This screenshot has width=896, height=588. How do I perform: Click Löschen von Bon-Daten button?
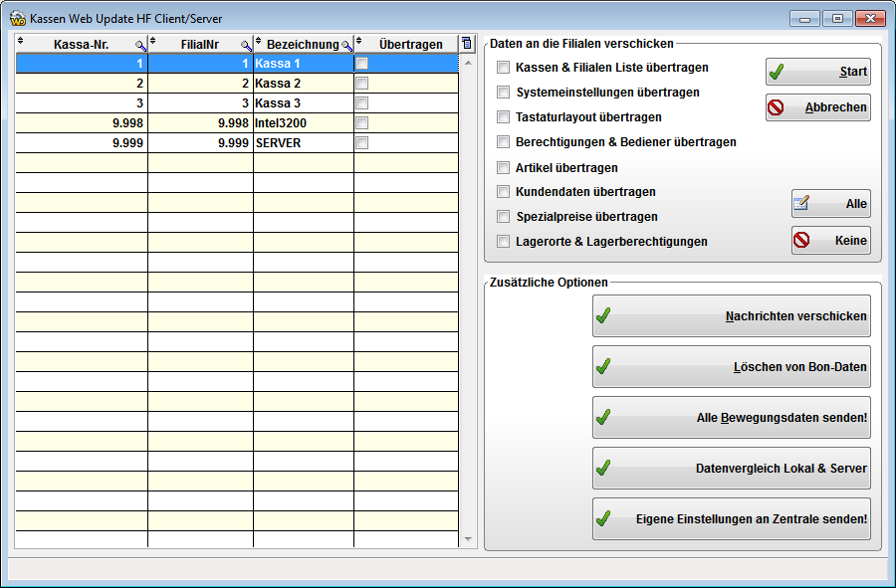pos(732,366)
